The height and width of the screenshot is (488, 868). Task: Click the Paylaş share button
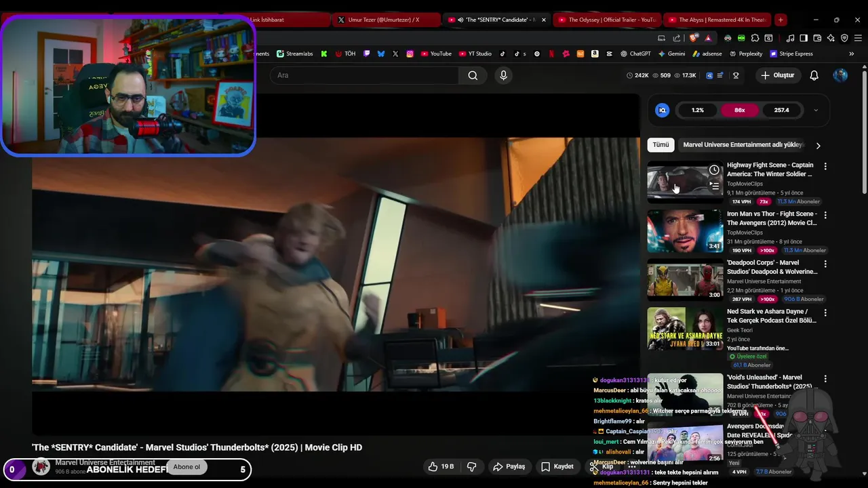[x=509, y=466]
